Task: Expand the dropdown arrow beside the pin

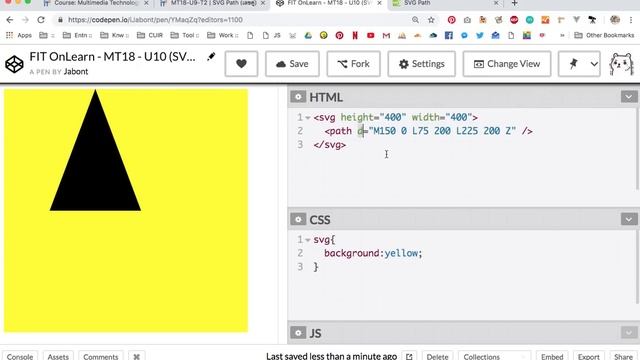Action: (594, 64)
